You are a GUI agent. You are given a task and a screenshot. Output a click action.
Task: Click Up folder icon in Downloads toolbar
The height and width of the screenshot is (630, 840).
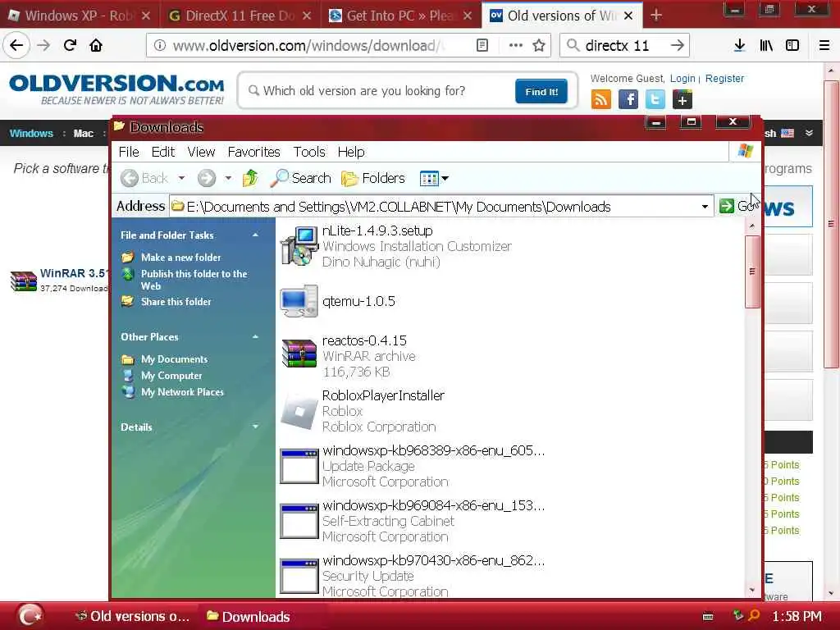point(250,178)
